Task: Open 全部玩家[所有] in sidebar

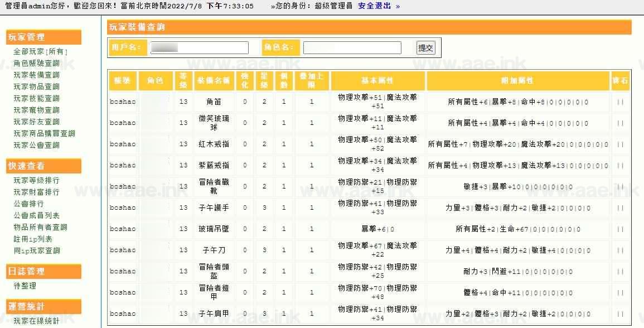Action: pyautogui.click(x=40, y=52)
